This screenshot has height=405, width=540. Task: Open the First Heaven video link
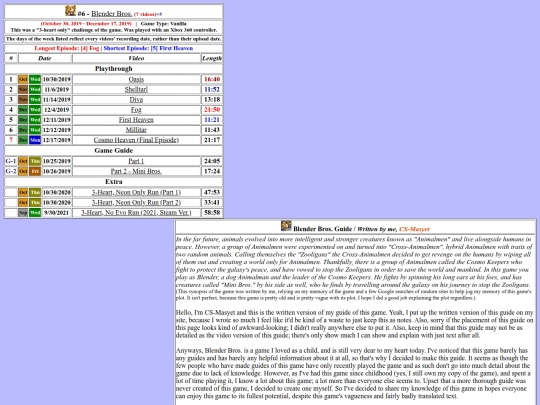(x=136, y=120)
